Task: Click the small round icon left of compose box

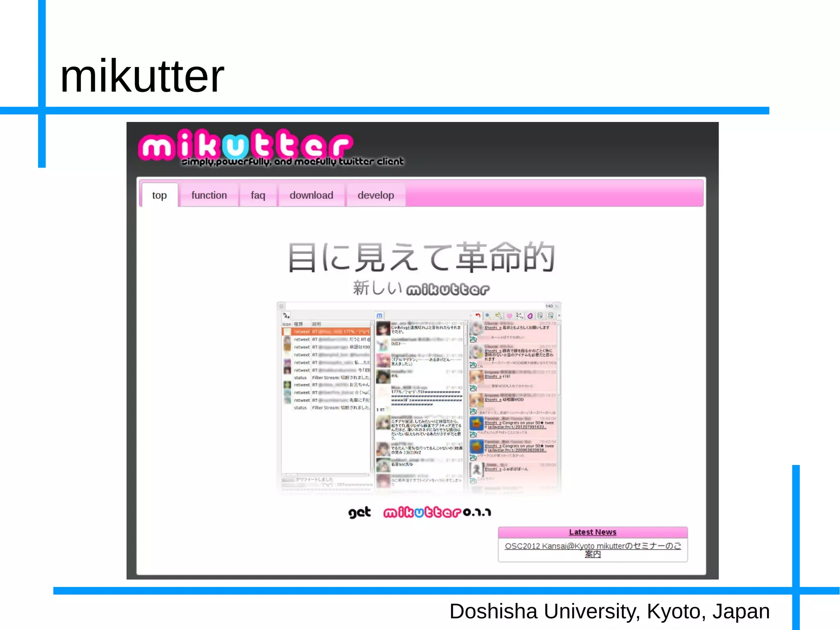Action: [x=281, y=306]
